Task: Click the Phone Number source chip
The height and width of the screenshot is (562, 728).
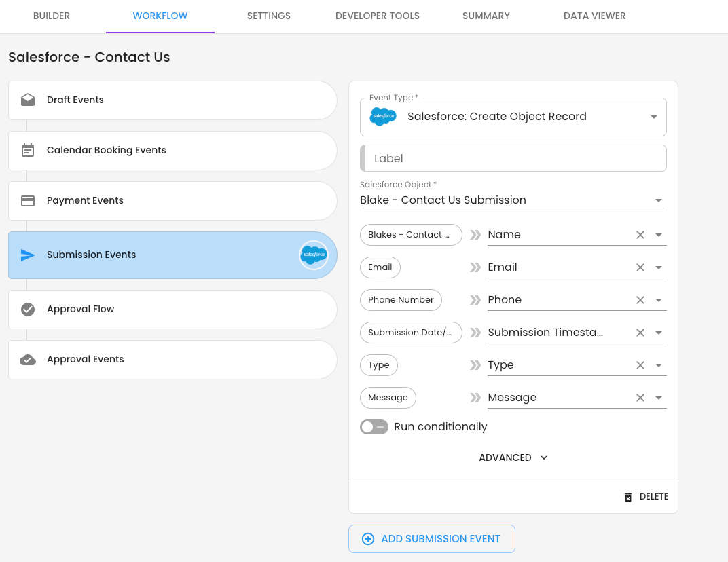Action: click(401, 300)
